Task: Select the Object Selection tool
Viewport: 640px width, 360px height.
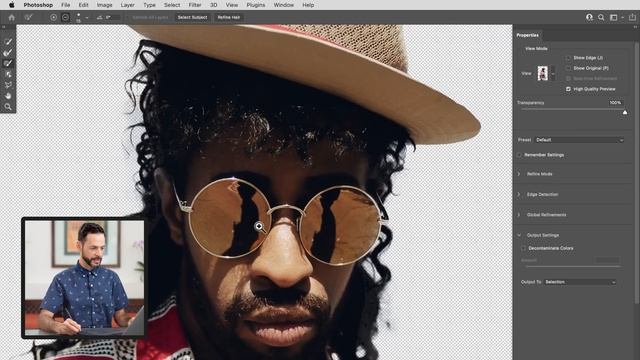Action: 8,74
